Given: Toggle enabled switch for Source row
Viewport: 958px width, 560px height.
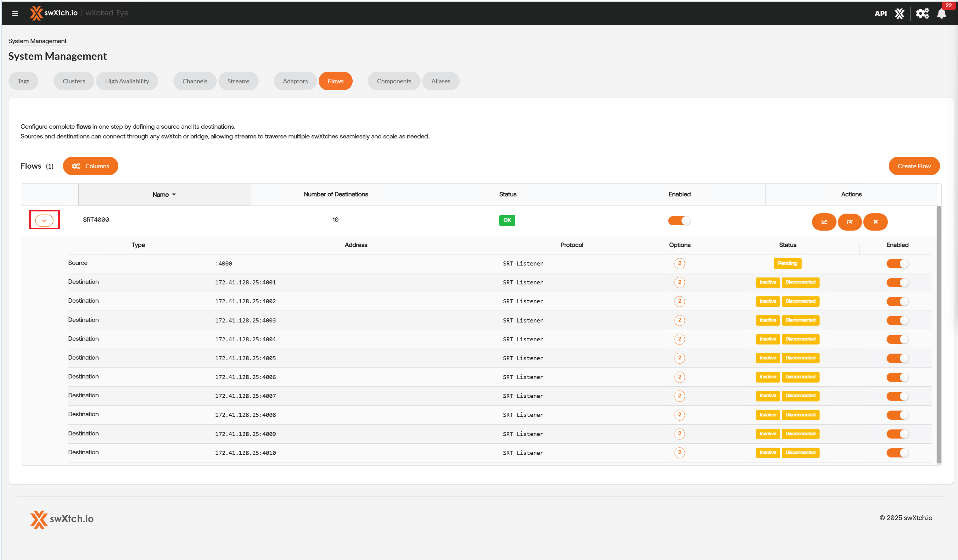Looking at the screenshot, I should [x=897, y=263].
